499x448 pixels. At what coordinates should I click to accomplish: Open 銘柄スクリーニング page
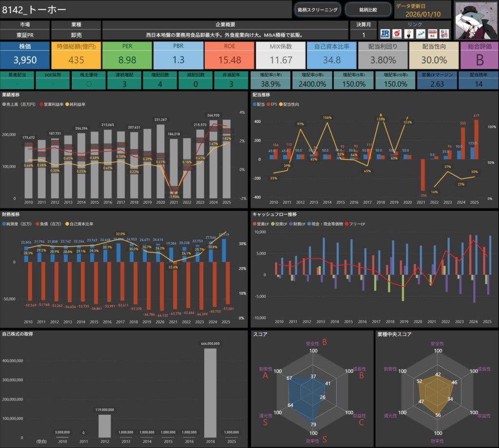click(x=317, y=10)
